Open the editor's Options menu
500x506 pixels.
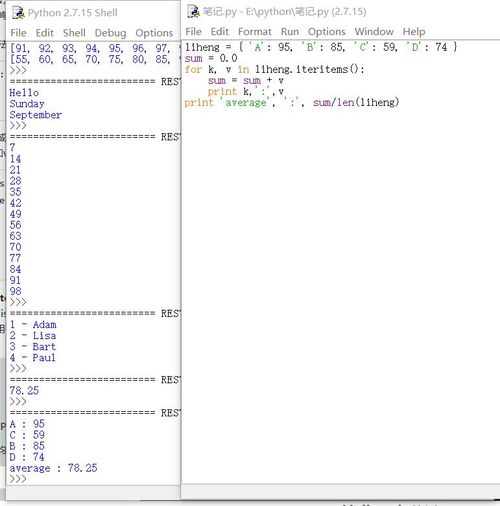pos(326,32)
